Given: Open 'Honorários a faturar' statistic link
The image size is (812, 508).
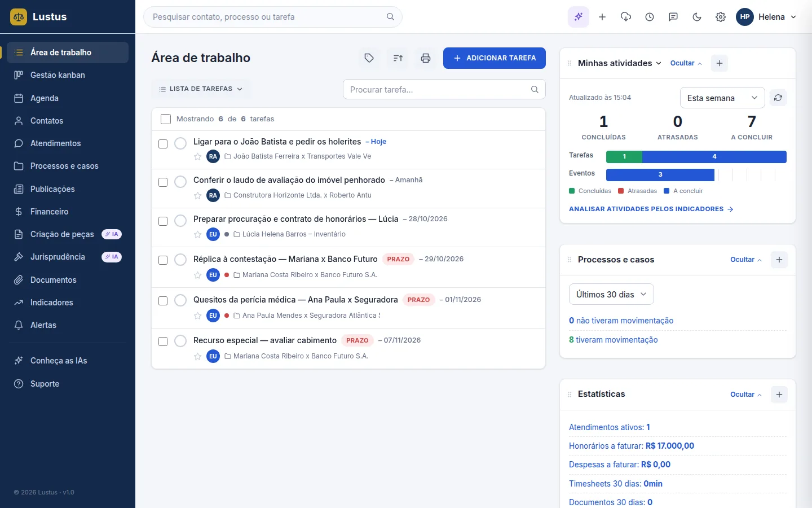Looking at the screenshot, I should pyautogui.click(x=632, y=446).
